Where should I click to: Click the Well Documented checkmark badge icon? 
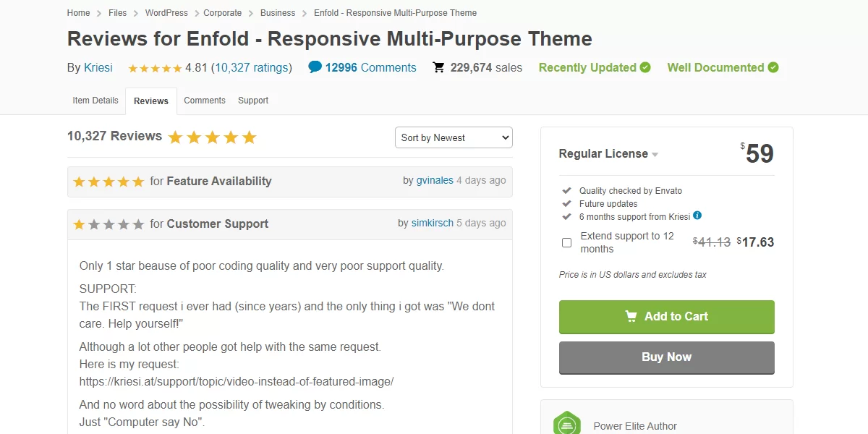(x=773, y=67)
